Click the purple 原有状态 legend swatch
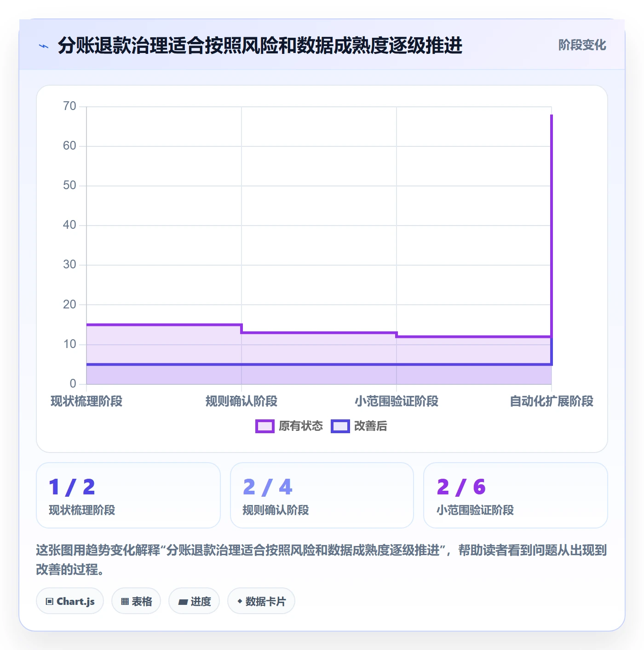The width and height of the screenshot is (644, 650). click(265, 426)
